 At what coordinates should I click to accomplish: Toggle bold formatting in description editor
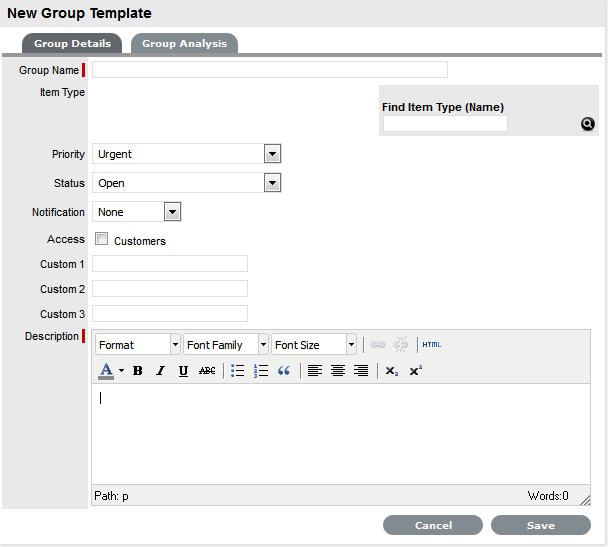pos(138,371)
